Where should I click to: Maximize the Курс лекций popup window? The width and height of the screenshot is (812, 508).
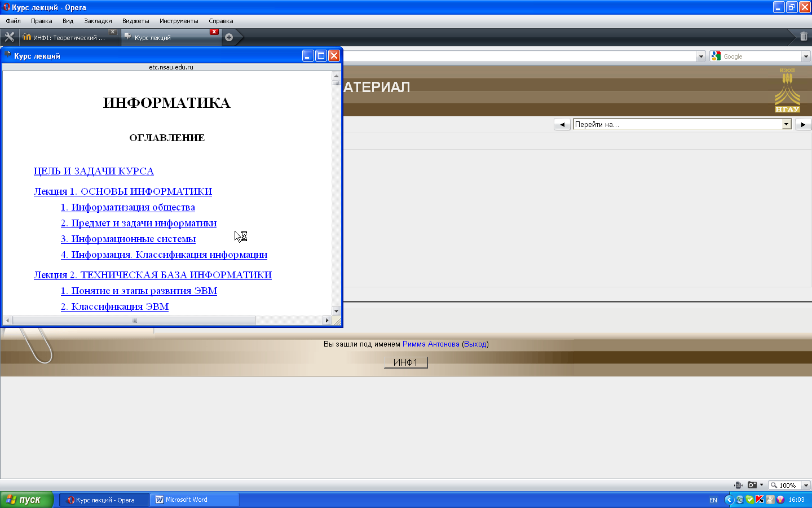pyautogui.click(x=321, y=55)
